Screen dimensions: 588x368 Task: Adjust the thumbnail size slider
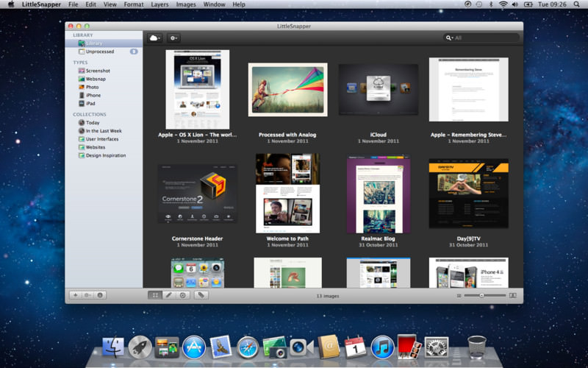click(481, 296)
